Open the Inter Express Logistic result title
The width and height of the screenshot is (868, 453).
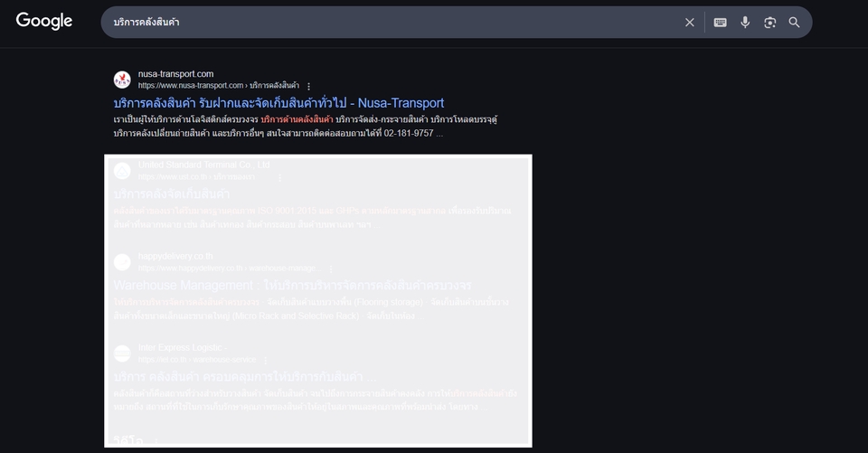[245, 376]
